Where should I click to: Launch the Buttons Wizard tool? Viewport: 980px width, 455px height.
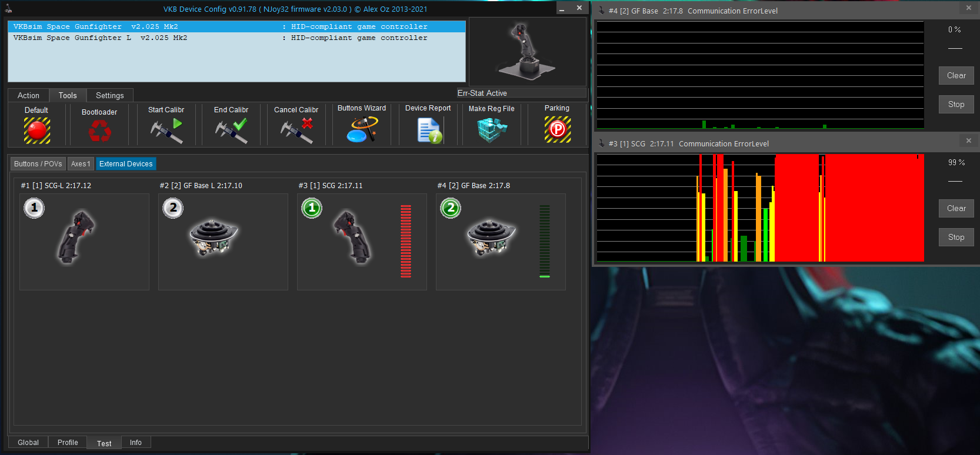click(362, 130)
